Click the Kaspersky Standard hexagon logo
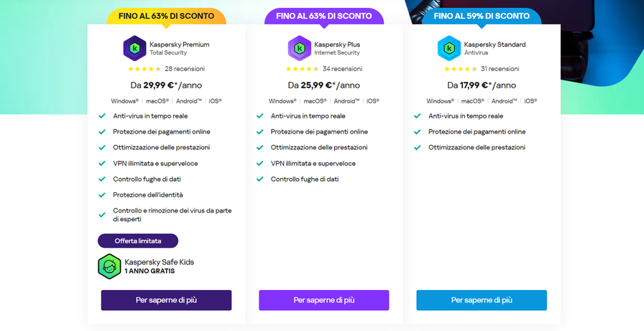Image resolution: width=644 pixels, height=331 pixels. (449, 49)
